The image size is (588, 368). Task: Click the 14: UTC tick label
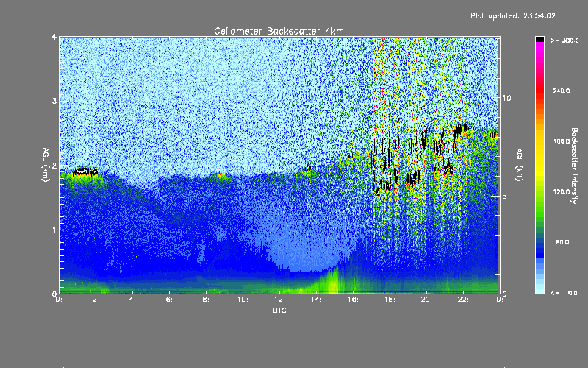pyautogui.click(x=316, y=300)
